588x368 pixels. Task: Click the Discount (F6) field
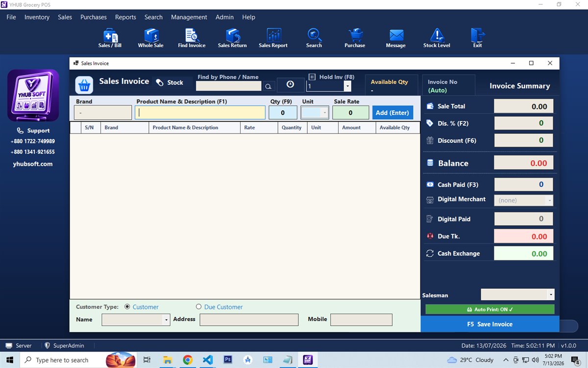(523, 140)
